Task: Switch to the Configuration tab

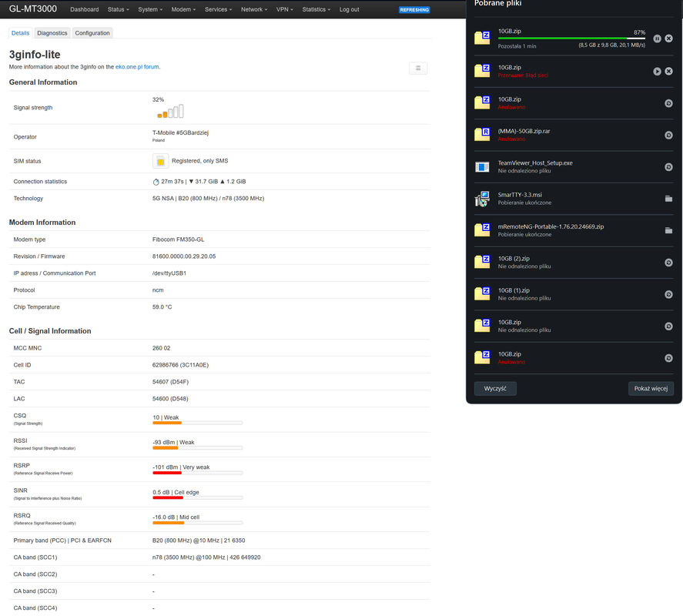Action: click(92, 33)
